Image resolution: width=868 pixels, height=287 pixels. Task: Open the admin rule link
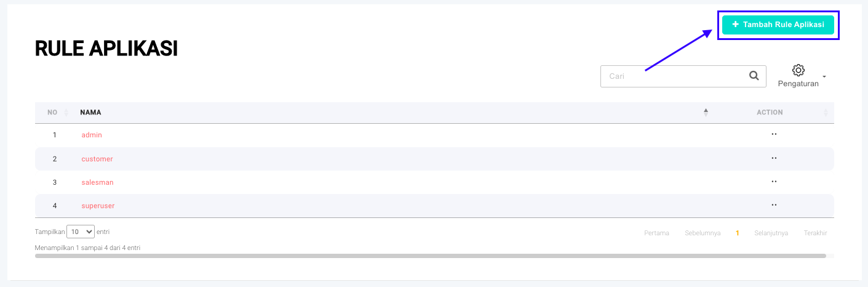tap(92, 135)
